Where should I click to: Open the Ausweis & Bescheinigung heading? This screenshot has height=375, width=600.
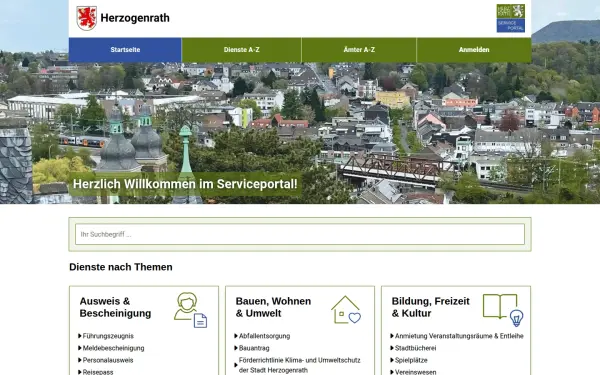coord(115,307)
